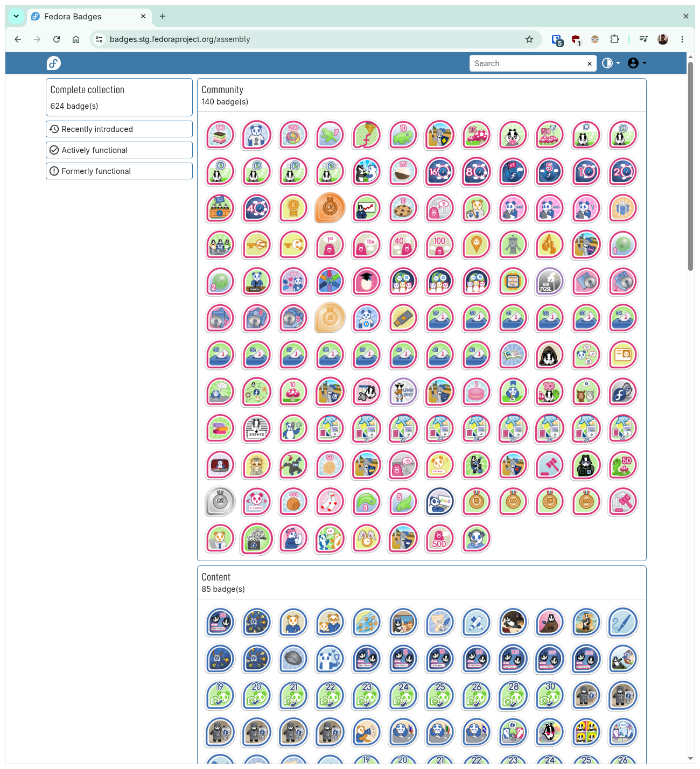Click the 400 acorn badge
The width and height of the screenshot is (700, 769).
[x=293, y=501]
